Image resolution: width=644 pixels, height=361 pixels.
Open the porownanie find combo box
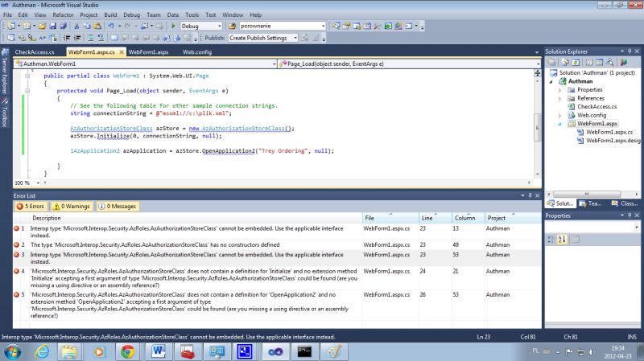point(283,26)
